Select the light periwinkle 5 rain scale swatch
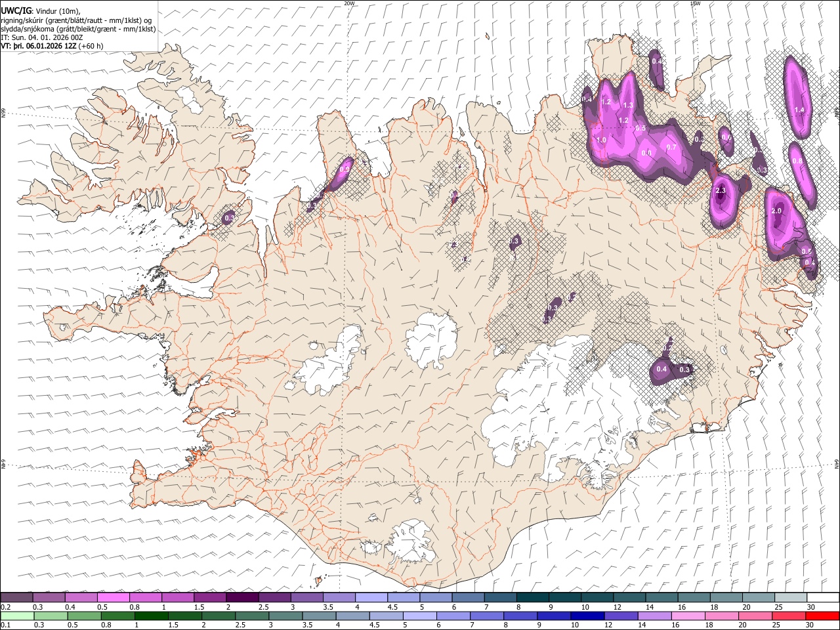Image resolution: width=840 pixels, height=630 pixels. pos(419,616)
